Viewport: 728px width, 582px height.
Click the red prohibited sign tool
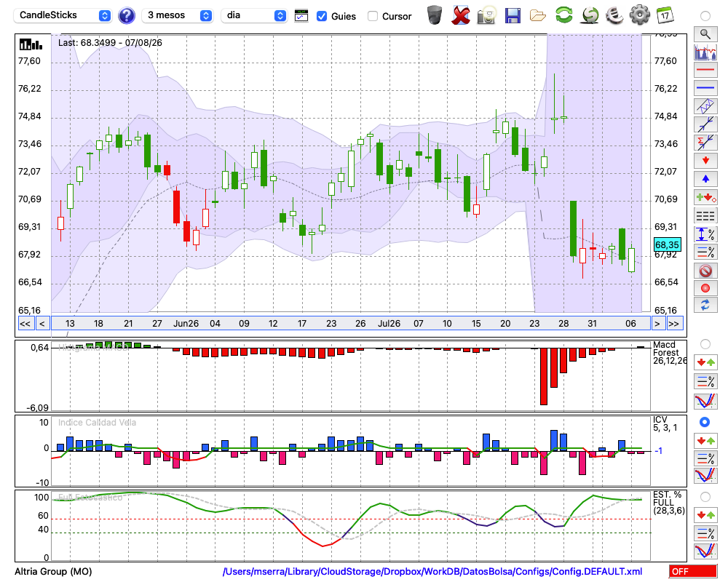tap(705, 271)
